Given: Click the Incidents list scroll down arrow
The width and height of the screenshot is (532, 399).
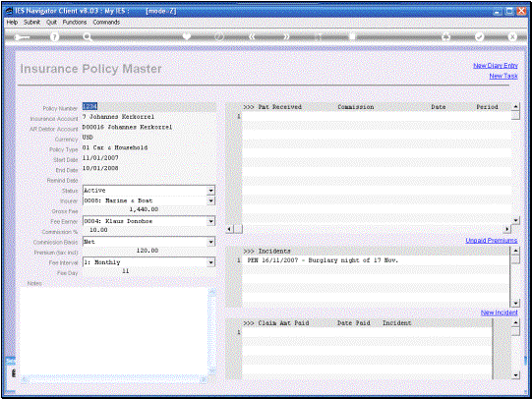Looking at the screenshot, I should [515, 303].
